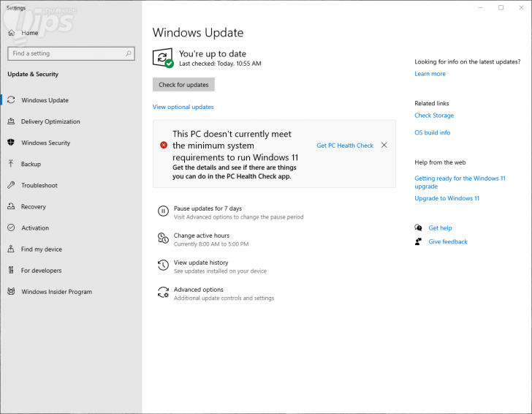Click the Activation checkmark circle icon
This screenshot has height=414, width=532.
[11, 227]
